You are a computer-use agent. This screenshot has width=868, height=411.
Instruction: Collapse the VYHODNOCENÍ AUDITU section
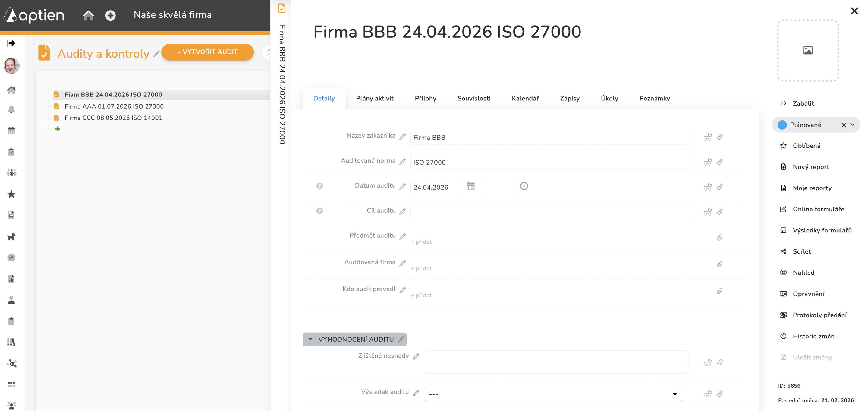(310, 339)
